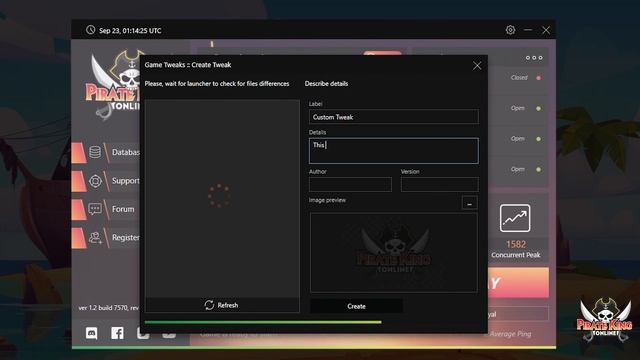Click the database cylinder icon
Screen dimensions: 640x360
tap(95, 152)
